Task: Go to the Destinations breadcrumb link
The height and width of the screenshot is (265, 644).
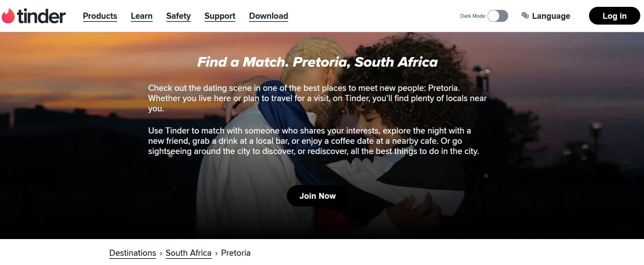Action: click(x=132, y=253)
